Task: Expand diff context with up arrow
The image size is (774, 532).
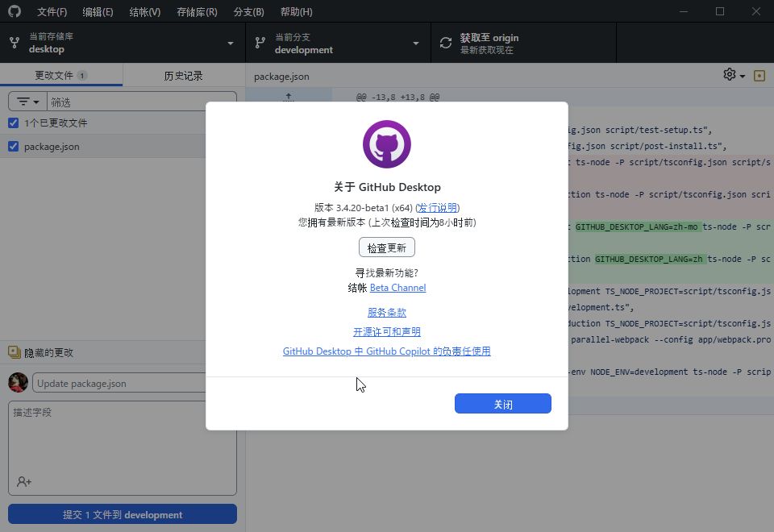Action: click(x=289, y=96)
